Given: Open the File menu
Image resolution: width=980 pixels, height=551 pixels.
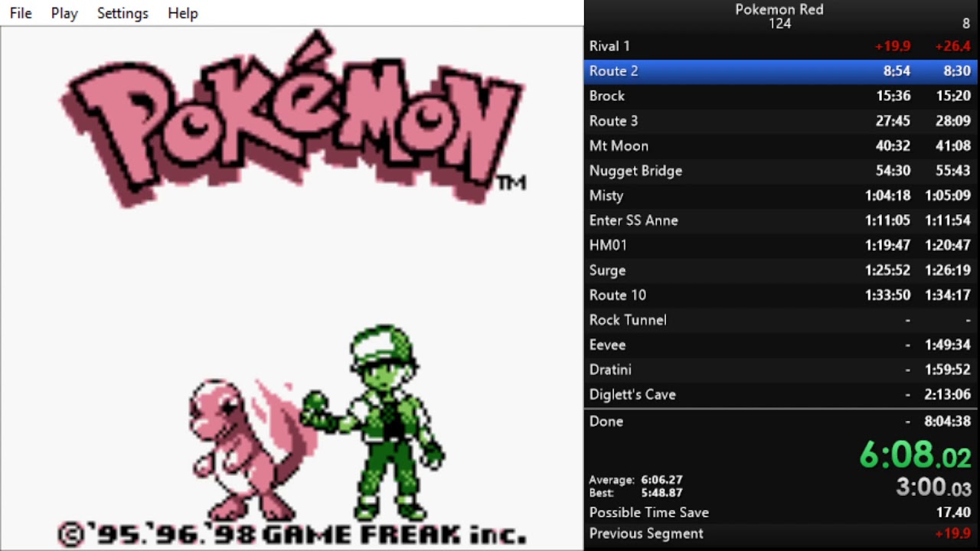Looking at the screenshot, I should pyautogui.click(x=21, y=13).
